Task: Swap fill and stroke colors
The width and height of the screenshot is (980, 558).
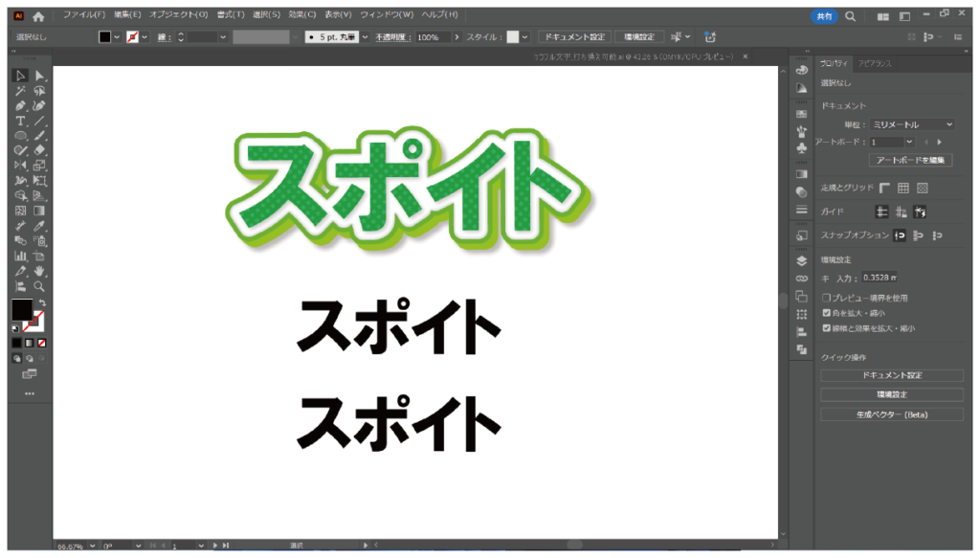Action: [x=42, y=303]
